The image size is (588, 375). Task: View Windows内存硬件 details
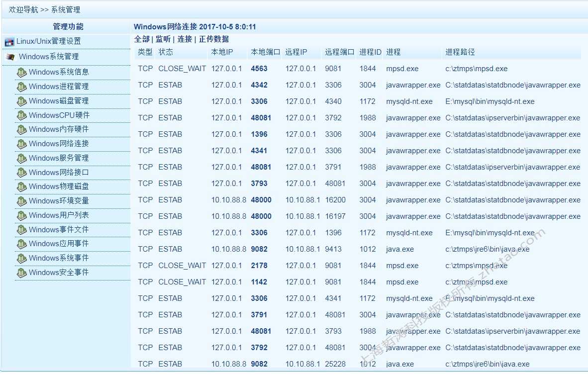click(59, 129)
